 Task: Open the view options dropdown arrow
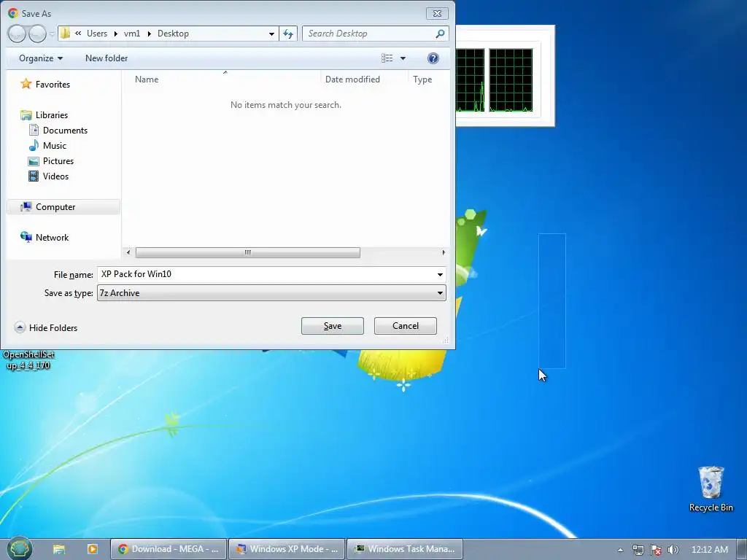(x=403, y=58)
